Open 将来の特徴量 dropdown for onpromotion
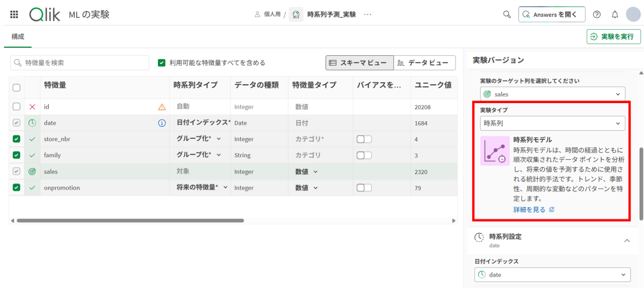644x292 pixels. tap(202, 188)
